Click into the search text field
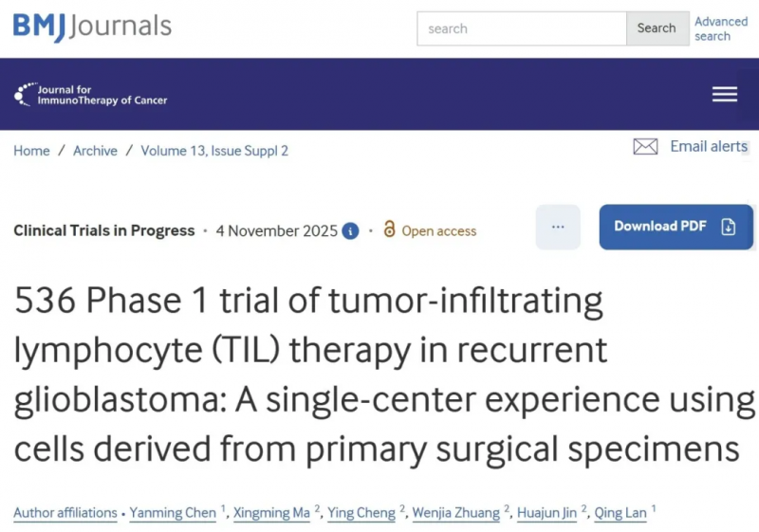 coord(522,28)
